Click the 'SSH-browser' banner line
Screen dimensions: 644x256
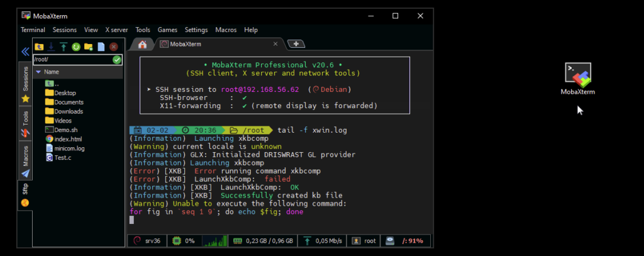tap(203, 97)
